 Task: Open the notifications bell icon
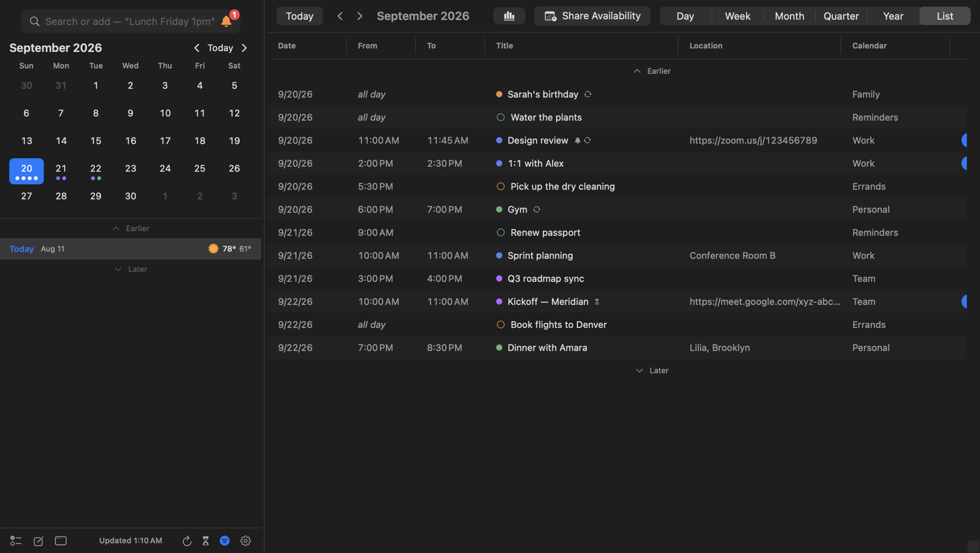click(x=226, y=22)
